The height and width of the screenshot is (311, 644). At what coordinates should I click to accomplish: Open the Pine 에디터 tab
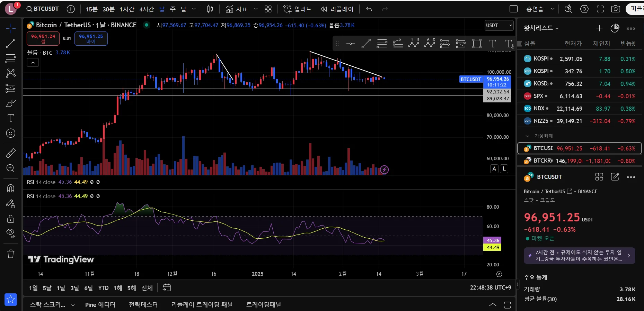point(100,305)
